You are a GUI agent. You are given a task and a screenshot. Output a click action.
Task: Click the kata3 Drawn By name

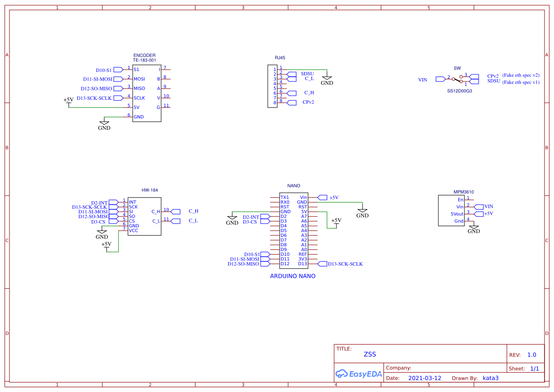490,378
